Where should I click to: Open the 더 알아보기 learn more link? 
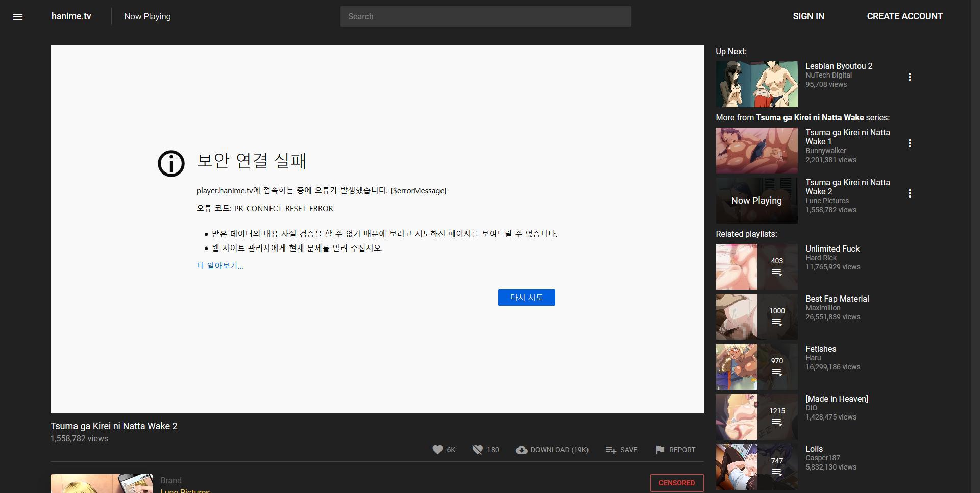tap(220, 266)
